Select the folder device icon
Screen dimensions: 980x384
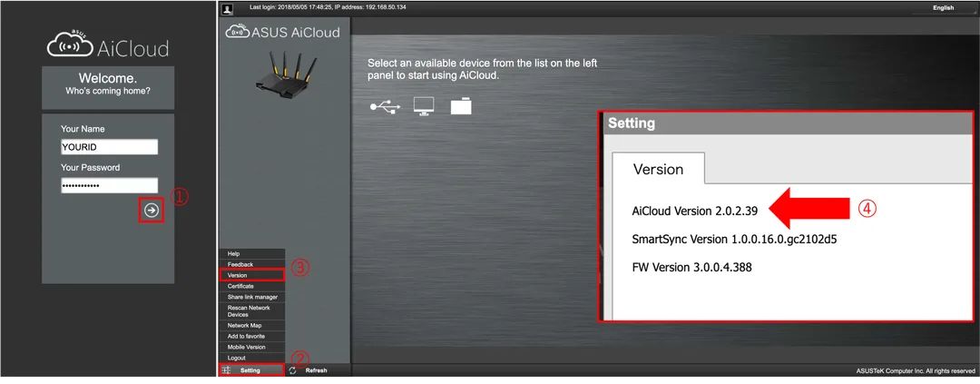pyautogui.click(x=461, y=107)
